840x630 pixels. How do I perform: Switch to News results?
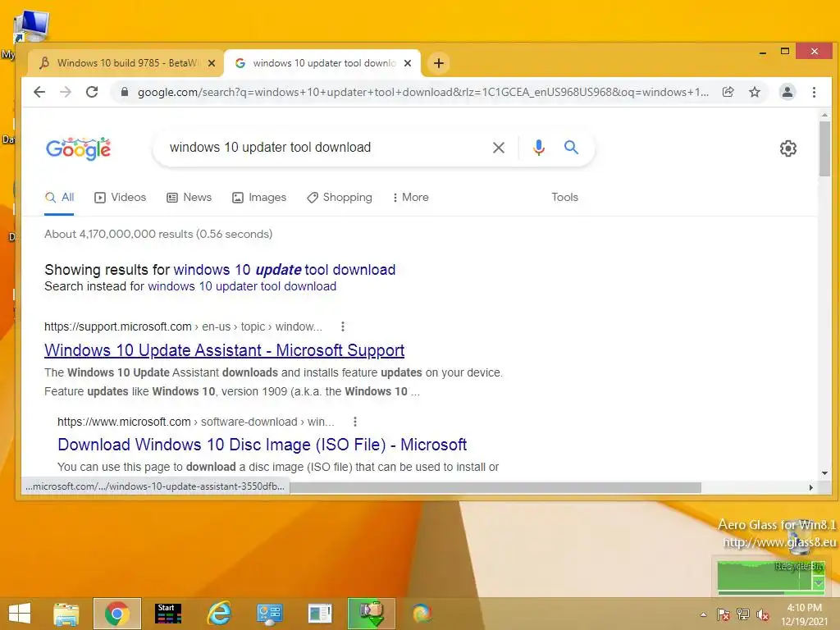(x=189, y=198)
